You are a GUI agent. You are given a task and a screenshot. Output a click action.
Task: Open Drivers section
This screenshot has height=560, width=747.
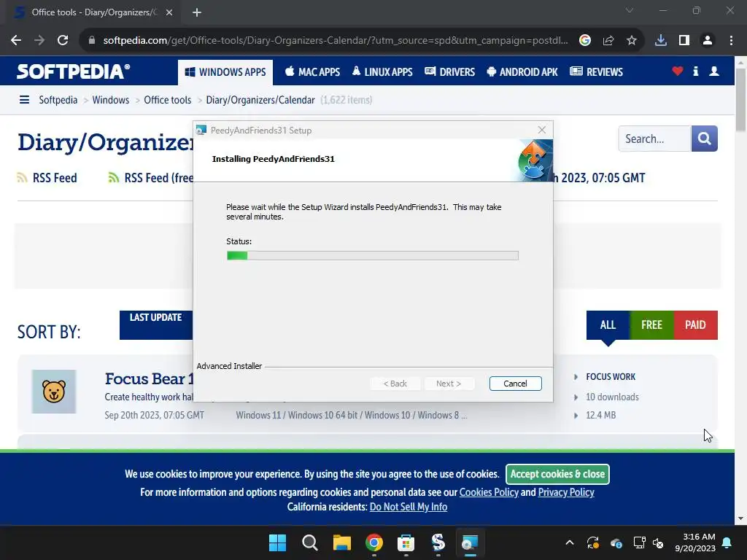pos(449,72)
